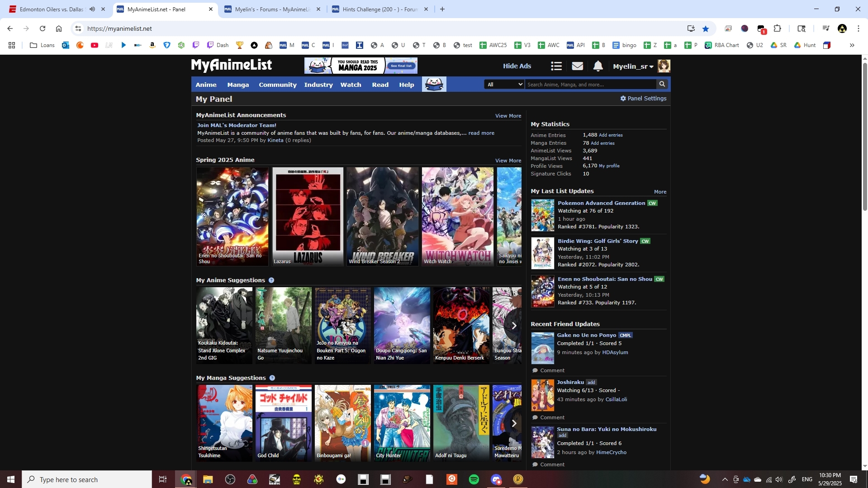Open the Hunt bookmark

(x=805, y=45)
